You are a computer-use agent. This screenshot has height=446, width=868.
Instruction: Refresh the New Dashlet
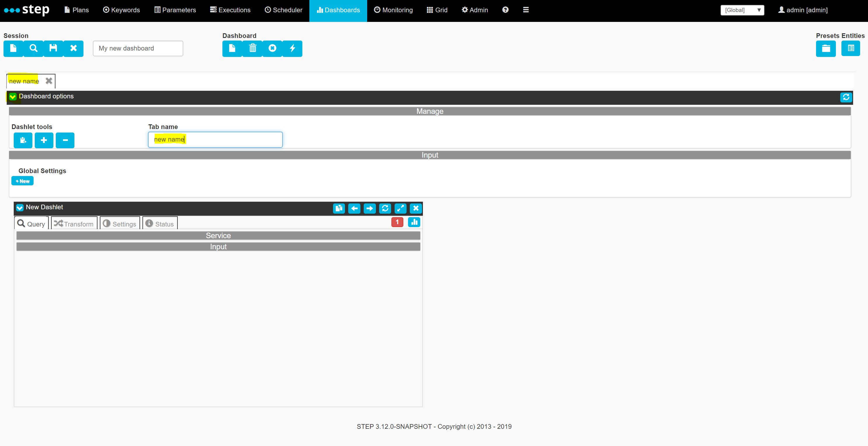tap(385, 208)
